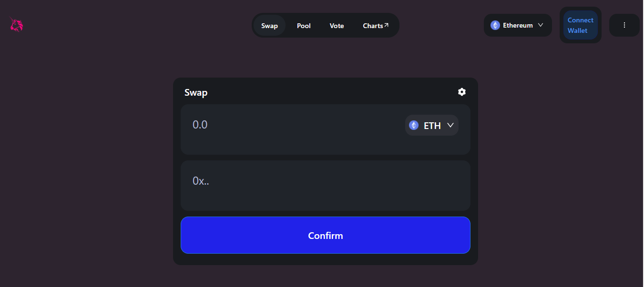Viewport: 644px width, 287px height.
Task: Click the Swap heading in the card
Action: point(196,92)
